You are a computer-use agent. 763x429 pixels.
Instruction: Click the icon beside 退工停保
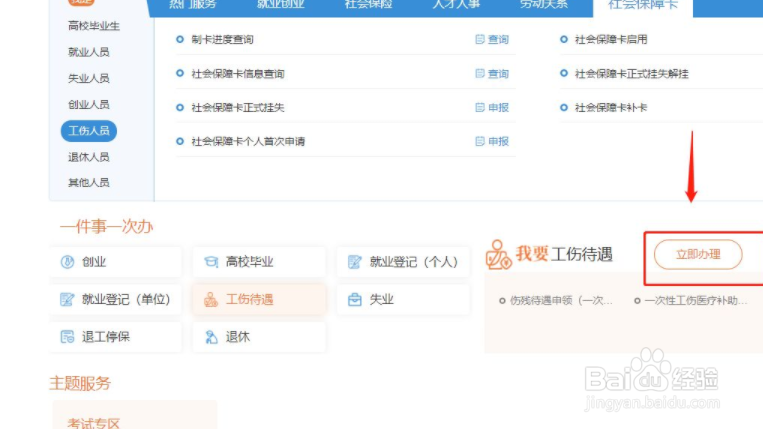67,337
